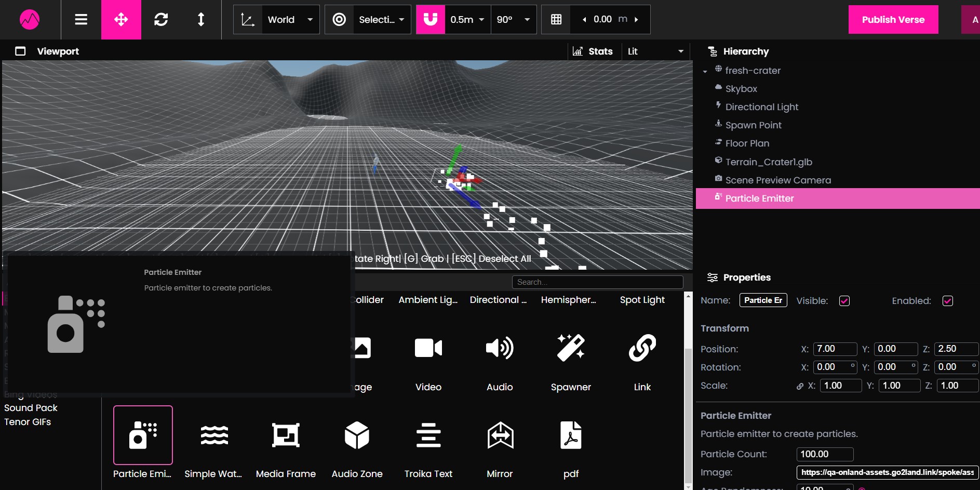The image size is (980, 490).
Task: Select Hemisphere light element
Action: (569, 300)
